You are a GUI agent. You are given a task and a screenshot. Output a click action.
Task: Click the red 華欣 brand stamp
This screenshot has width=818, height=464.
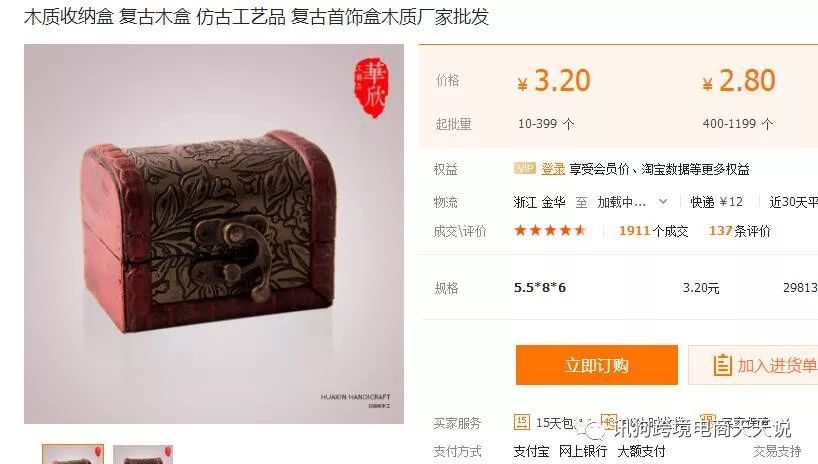(371, 87)
